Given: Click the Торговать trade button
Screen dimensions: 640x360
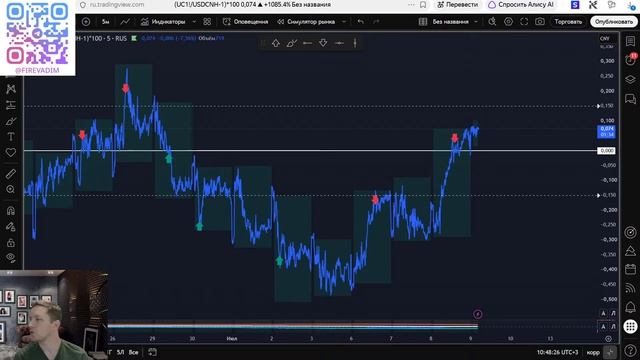Looking at the screenshot, I should click(568, 22).
